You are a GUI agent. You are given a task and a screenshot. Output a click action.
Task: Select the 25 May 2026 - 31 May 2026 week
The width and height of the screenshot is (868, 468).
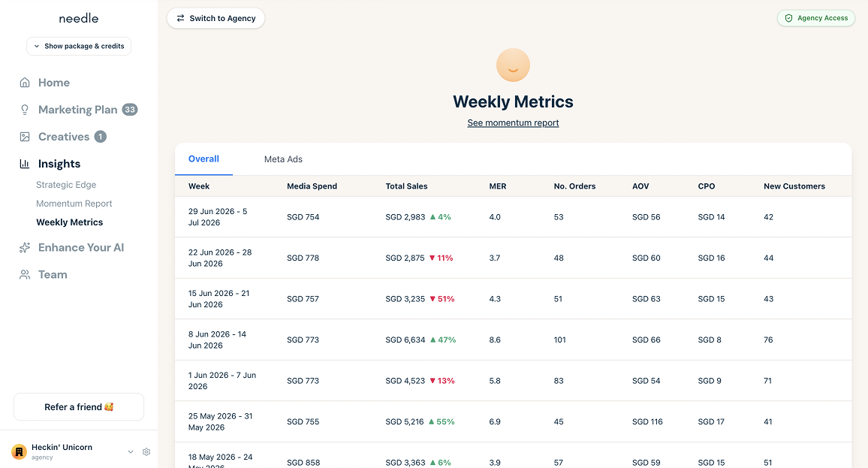point(220,422)
